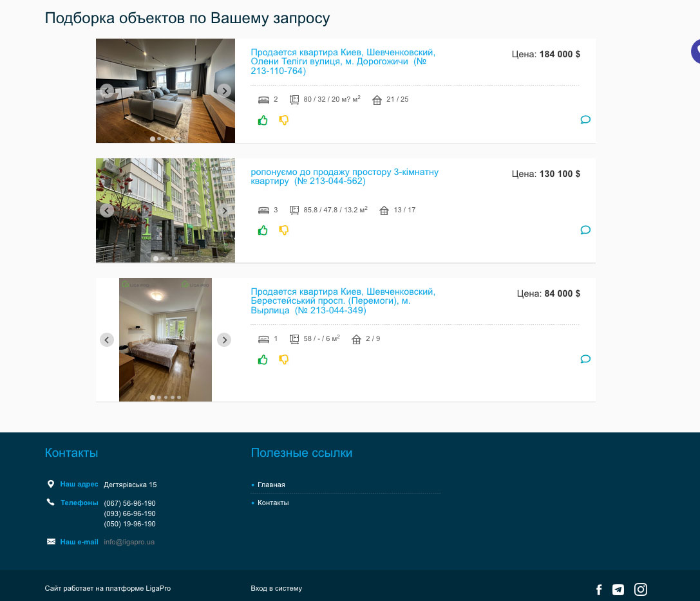
Task: Open comment on the 130 100 $ listing
Action: point(585,230)
